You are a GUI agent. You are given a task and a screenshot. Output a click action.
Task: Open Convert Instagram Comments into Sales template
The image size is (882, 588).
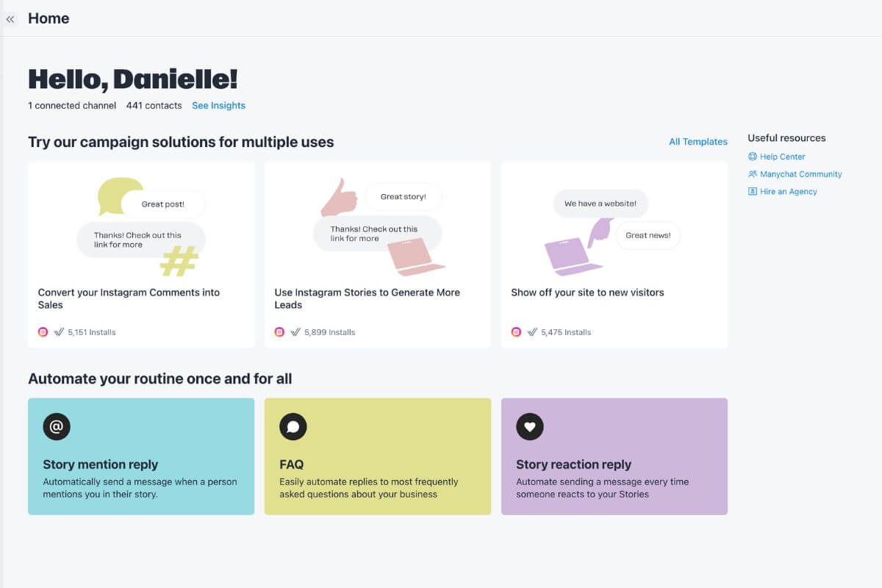tap(129, 298)
